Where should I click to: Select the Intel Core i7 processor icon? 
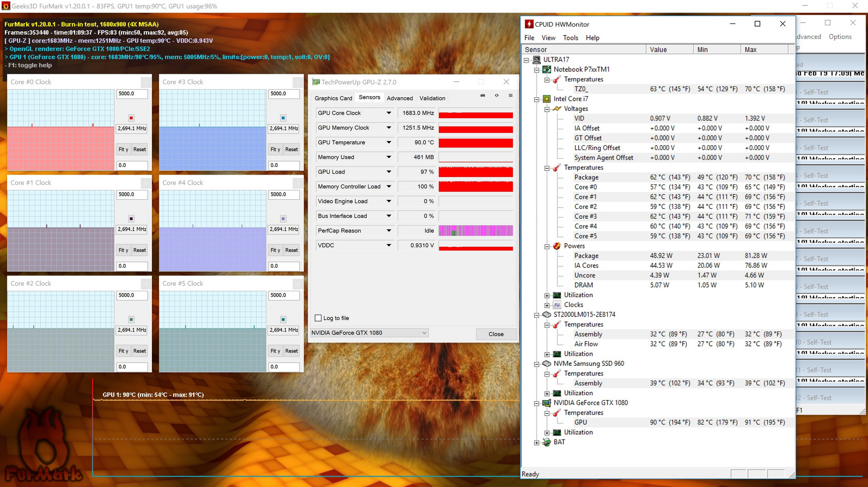tap(547, 99)
